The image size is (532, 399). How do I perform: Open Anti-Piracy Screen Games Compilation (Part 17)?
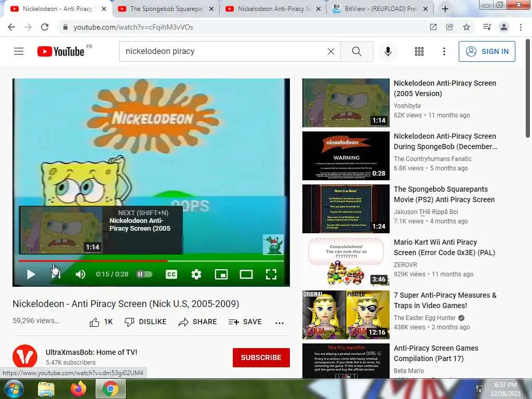point(436,353)
